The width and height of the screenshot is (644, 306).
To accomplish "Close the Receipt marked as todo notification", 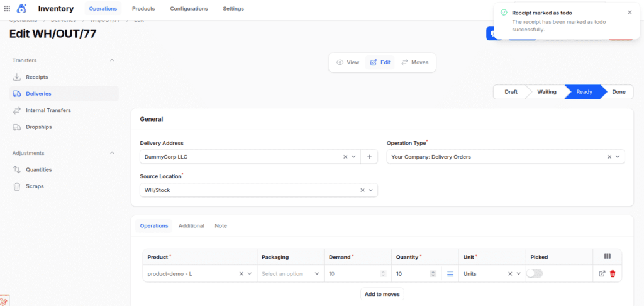I will 630,13.
